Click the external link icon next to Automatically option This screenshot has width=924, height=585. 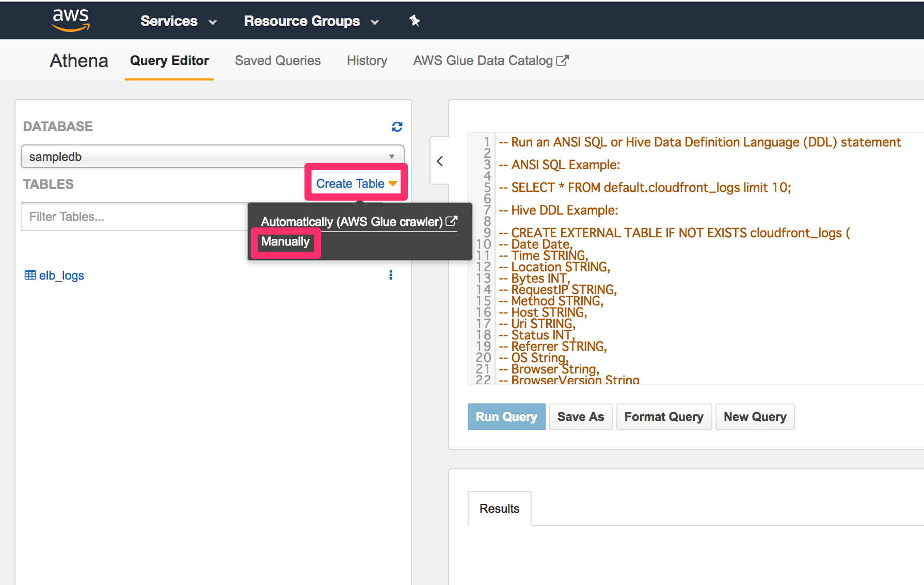coord(452,221)
